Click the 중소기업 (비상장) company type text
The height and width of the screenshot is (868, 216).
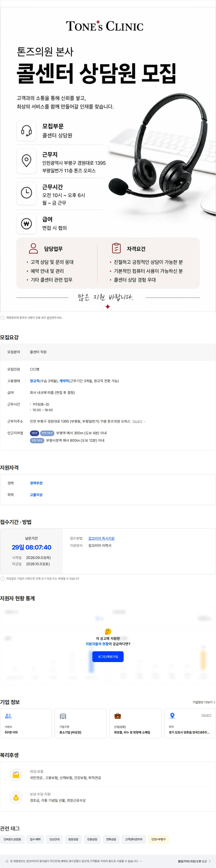[x=70, y=732]
